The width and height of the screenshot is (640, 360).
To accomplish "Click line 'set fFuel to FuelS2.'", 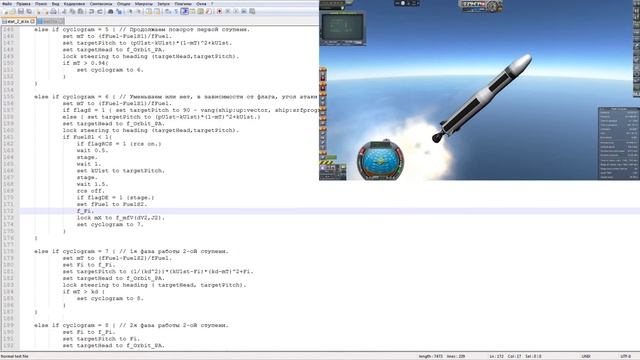I will [112, 204].
